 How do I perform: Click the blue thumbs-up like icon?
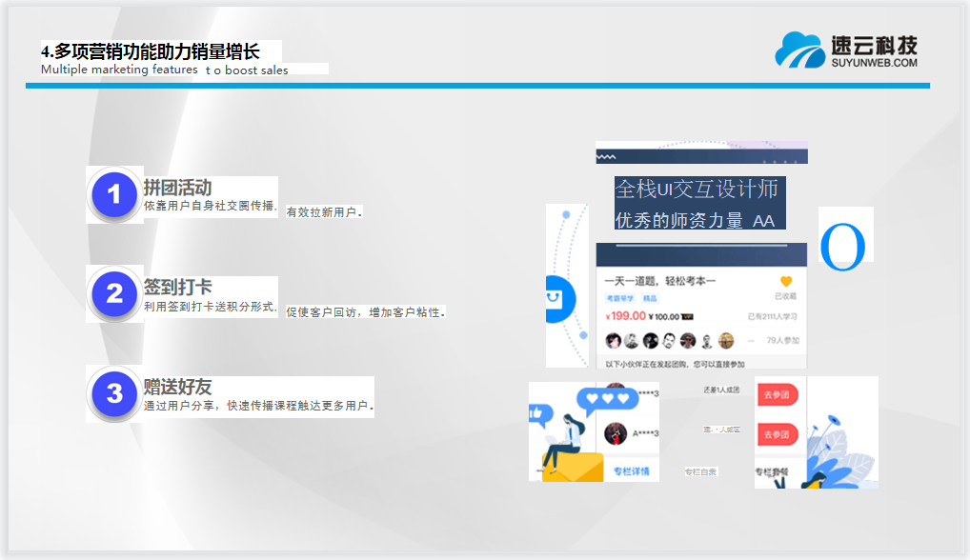tap(540, 414)
